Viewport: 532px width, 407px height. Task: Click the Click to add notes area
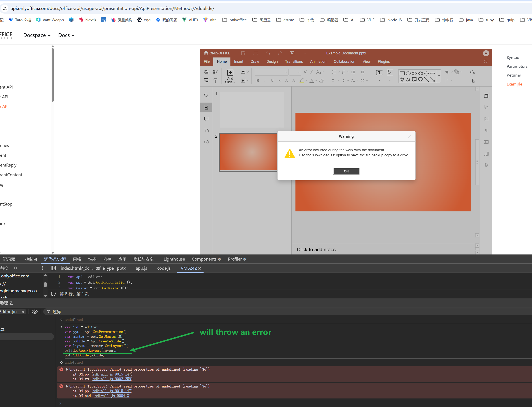tap(316, 250)
